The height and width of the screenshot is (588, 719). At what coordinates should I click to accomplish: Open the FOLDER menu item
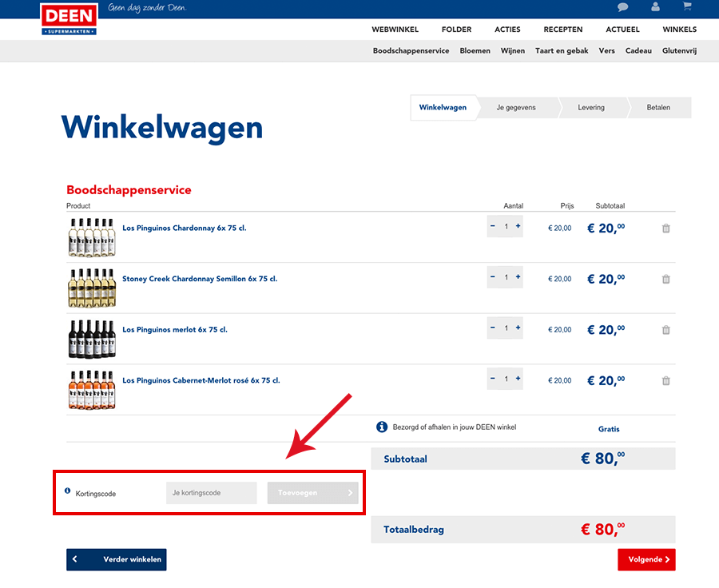[456, 30]
